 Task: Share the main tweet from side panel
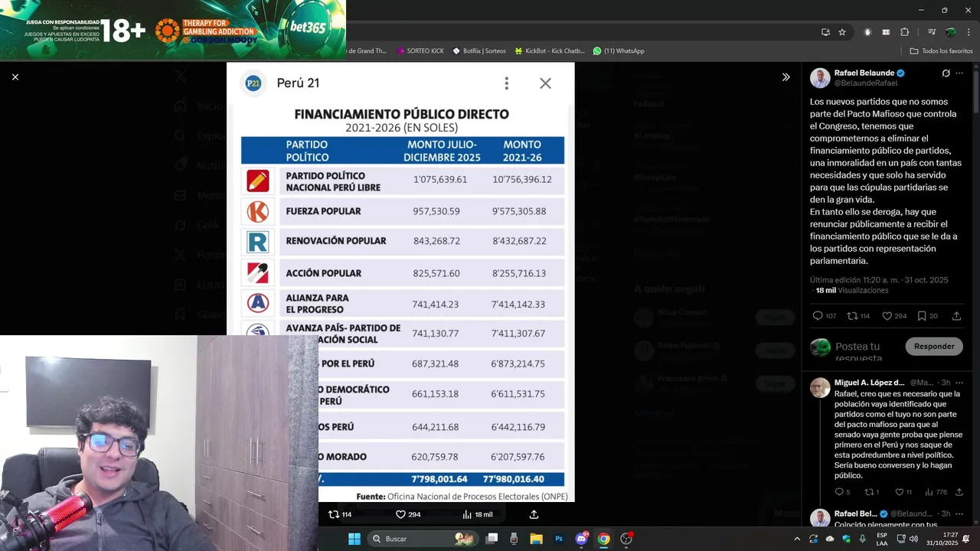[x=956, y=316]
